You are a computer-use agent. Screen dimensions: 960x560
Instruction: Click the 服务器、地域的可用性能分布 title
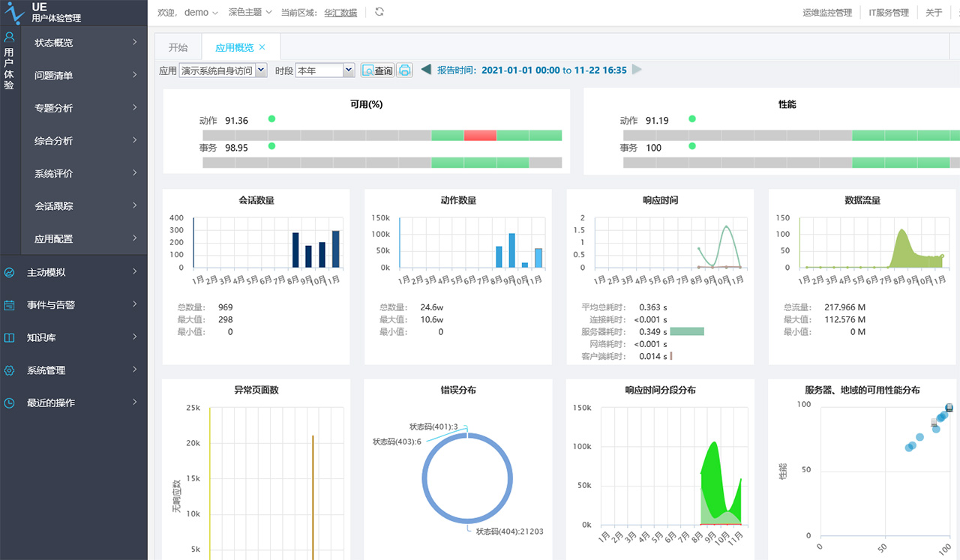(x=862, y=390)
